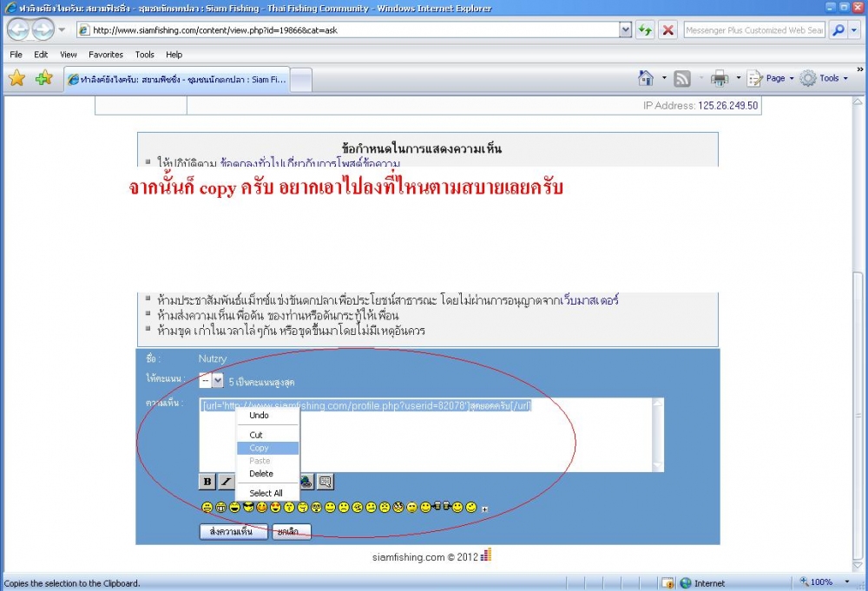Click the IP address 125.26.249.50 link

tap(727, 105)
